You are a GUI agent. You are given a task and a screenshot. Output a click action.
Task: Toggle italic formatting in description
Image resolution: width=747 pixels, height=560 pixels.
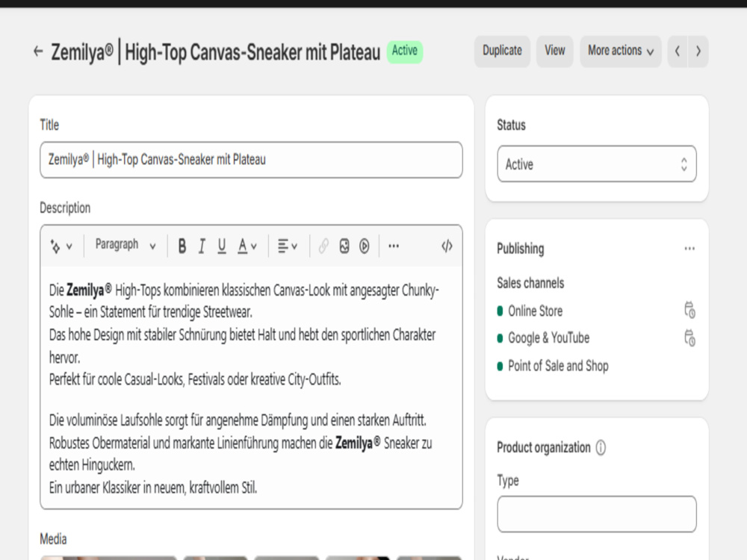(x=202, y=246)
